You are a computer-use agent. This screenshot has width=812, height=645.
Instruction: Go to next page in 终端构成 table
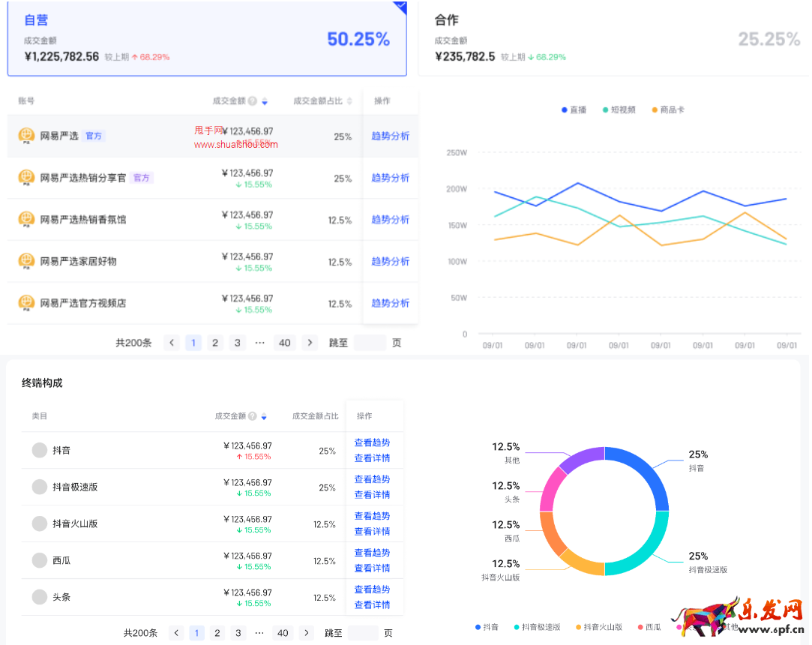[x=307, y=632]
